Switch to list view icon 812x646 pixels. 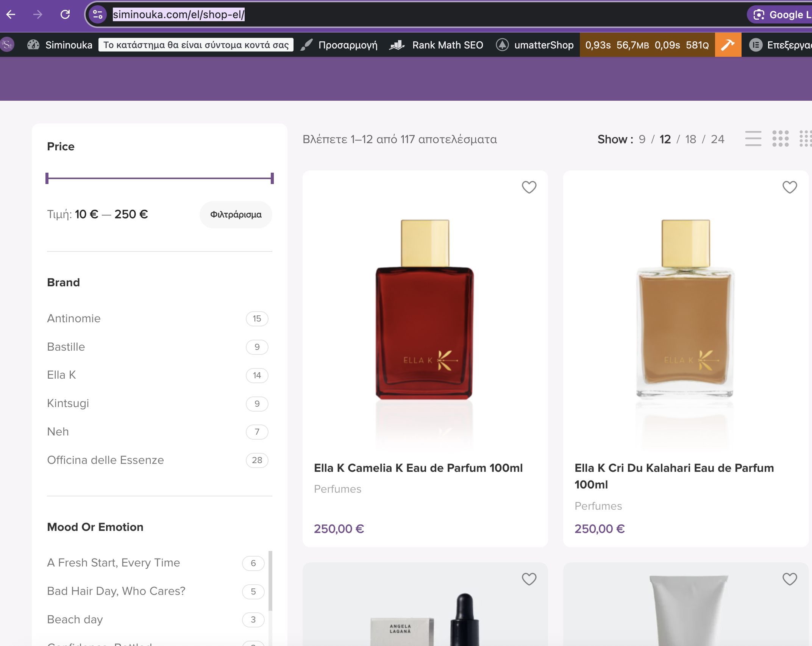click(x=753, y=139)
